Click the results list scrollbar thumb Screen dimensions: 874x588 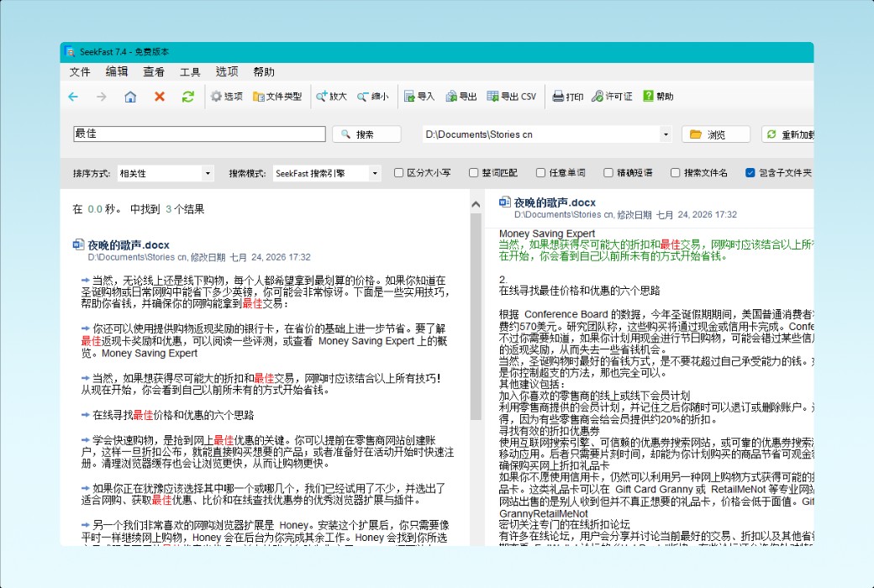pyautogui.click(x=476, y=317)
